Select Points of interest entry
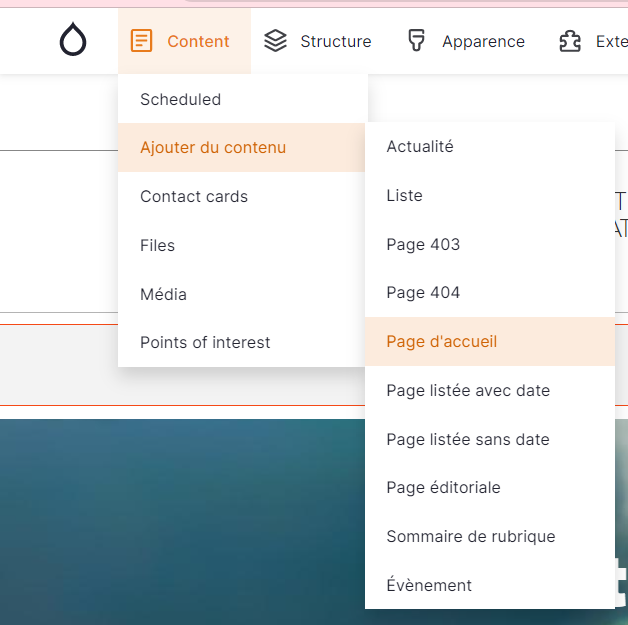The image size is (628, 625). (205, 343)
